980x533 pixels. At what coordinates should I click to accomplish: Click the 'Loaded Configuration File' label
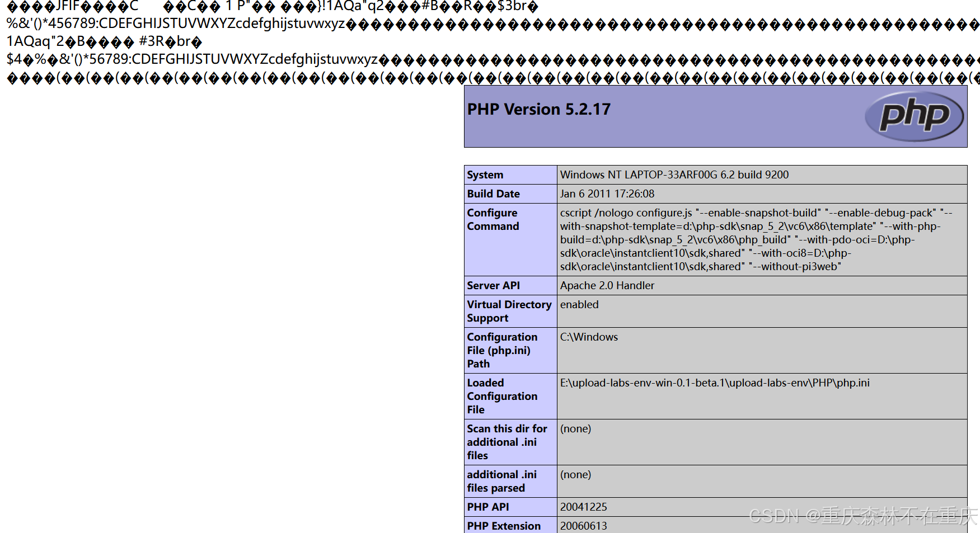pos(502,396)
